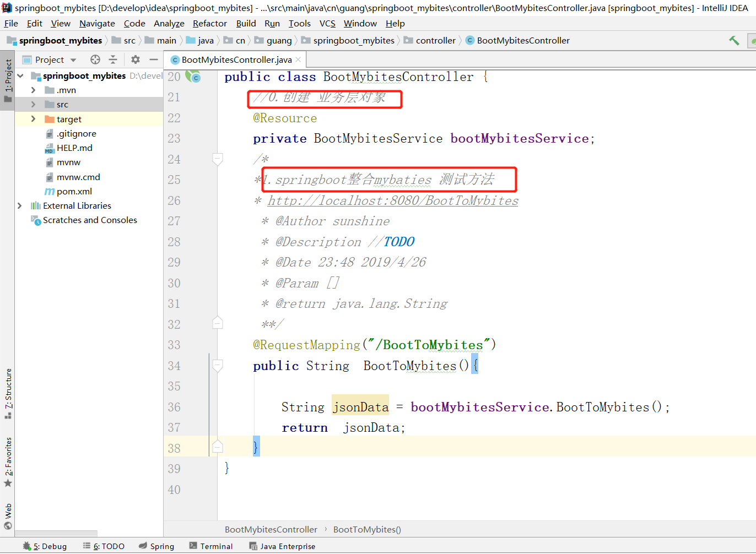The height and width of the screenshot is (554, 756).
Task: Close the BootMybitesController.java tab
Action: tap(298, 59)
